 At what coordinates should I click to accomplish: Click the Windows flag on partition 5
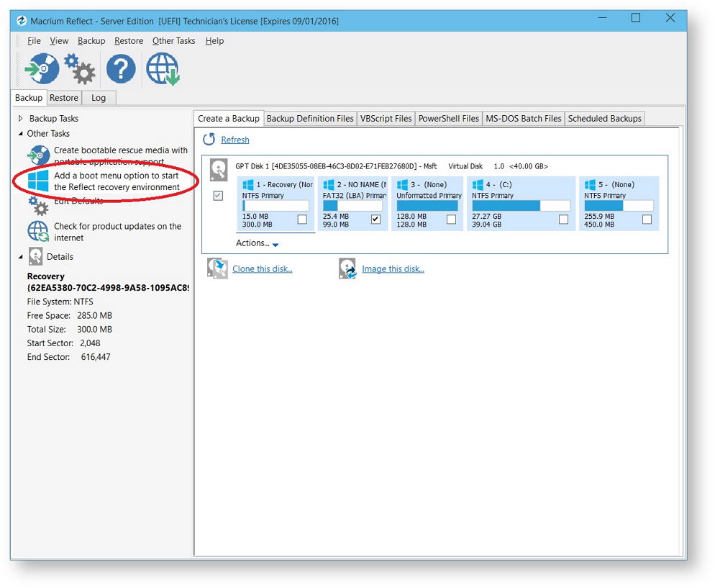[x=590, y=185]
